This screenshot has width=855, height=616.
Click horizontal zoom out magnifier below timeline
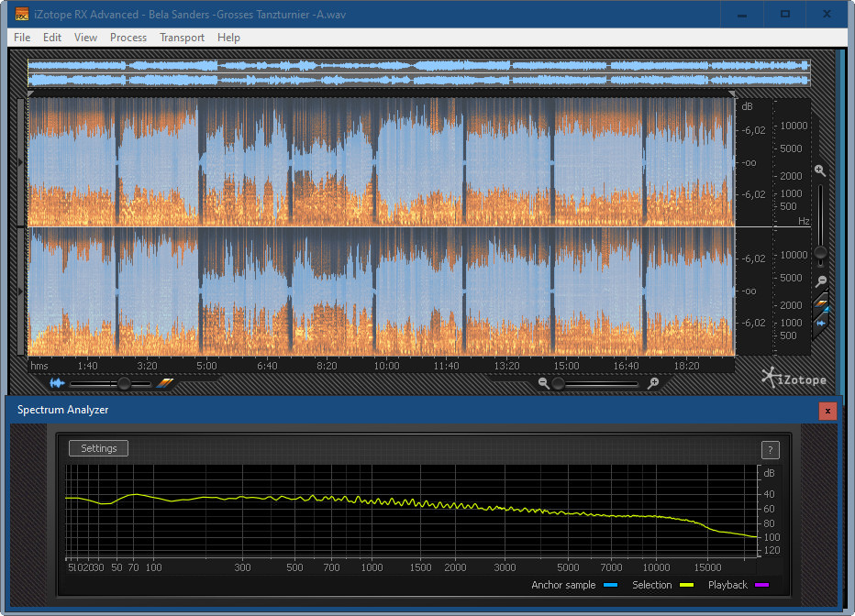click(x=544, y=383)
